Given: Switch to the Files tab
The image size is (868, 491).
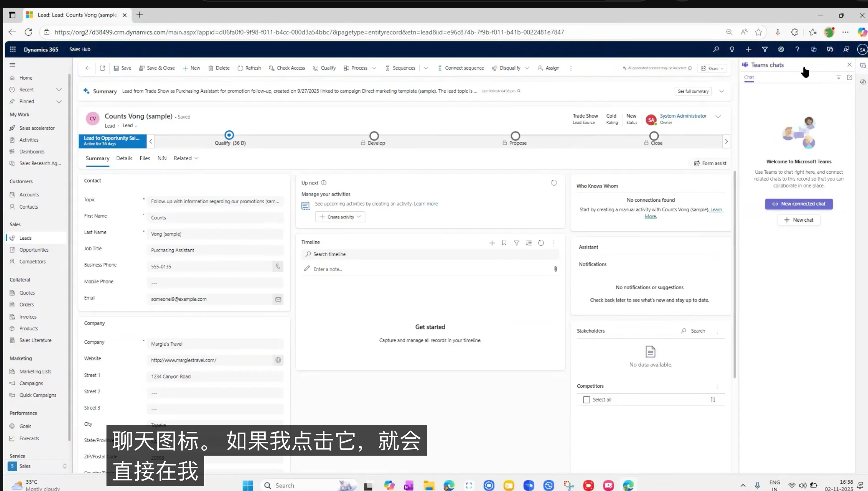Looking at the screenshot, I should click(145, 158).
